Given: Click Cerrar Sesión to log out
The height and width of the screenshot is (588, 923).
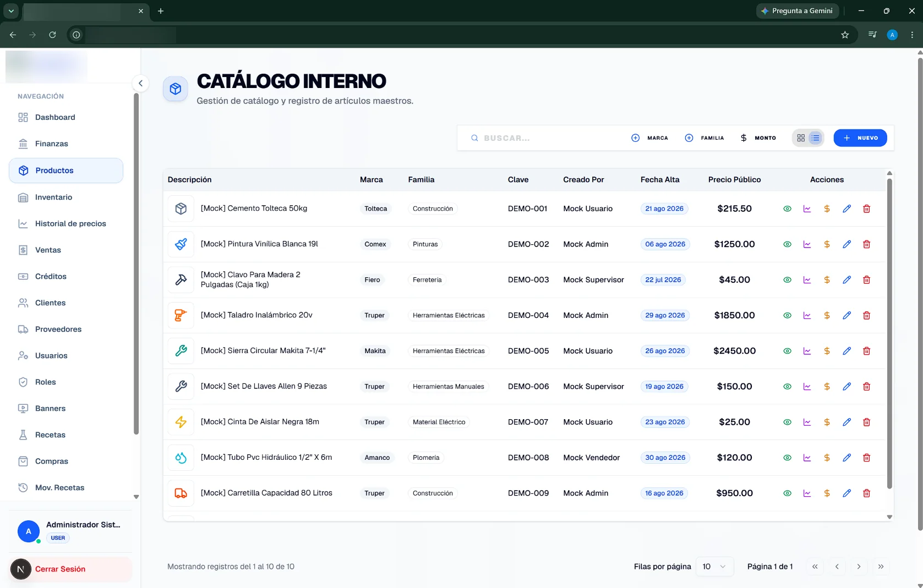Looking at the screenshot, I should coord(71,569).
